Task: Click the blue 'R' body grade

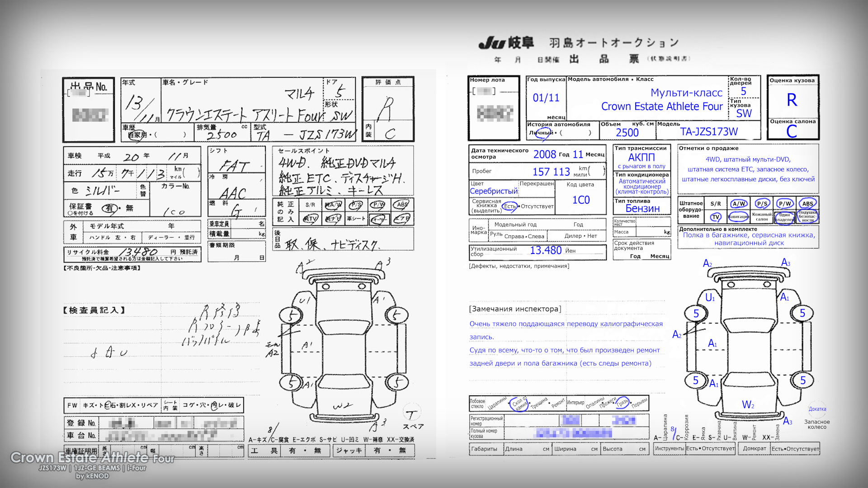Action: [x=792, y=100]
